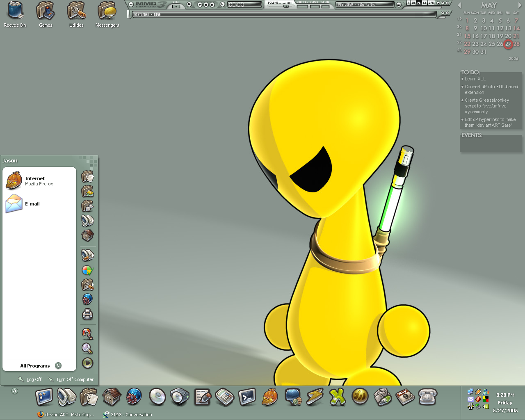Skip to next track in player

coord(222,5)
